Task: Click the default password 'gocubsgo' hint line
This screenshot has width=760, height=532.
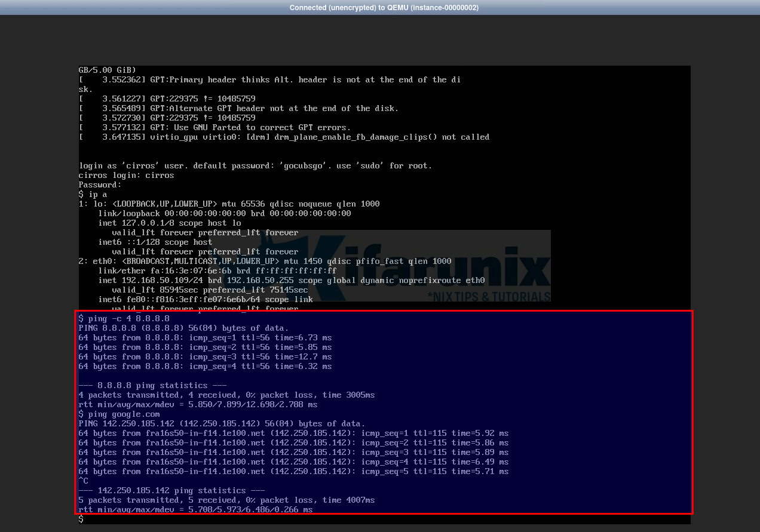Action: click(255, 166)
